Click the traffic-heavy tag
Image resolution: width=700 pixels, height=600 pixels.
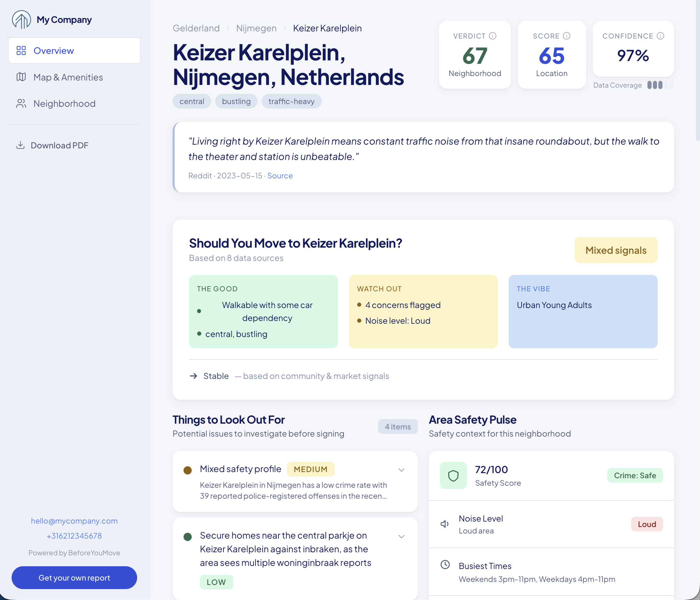point(291,101)
